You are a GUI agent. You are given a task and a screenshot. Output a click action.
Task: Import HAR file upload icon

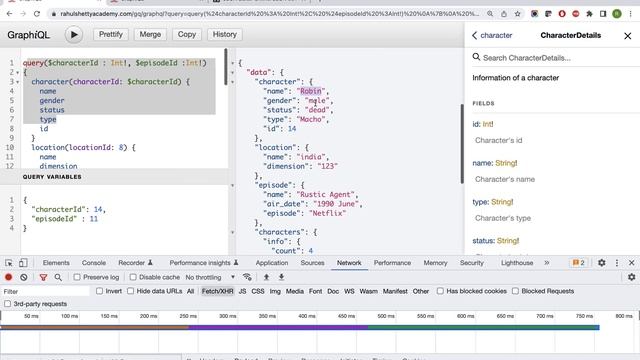click(x=266, y=277)
